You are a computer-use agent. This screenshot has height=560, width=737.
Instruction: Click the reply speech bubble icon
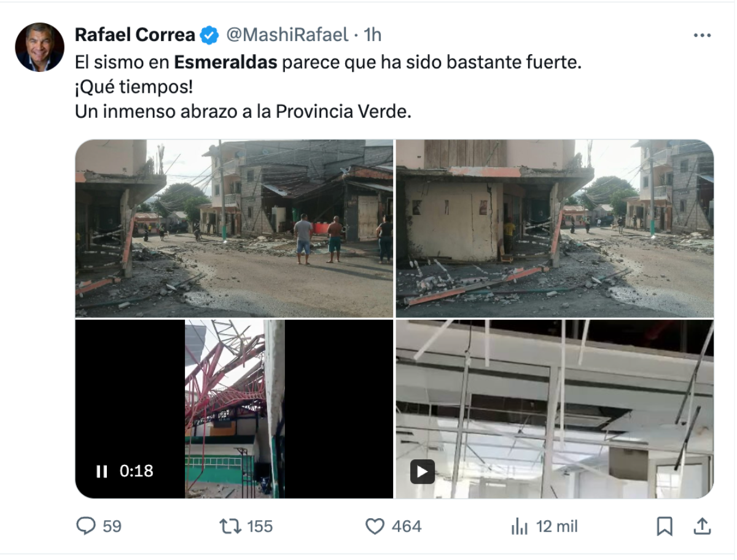[86, 526]
